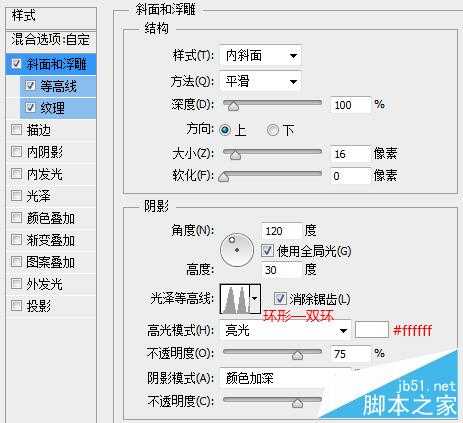Select the 上 direction radio button
The image size is (463, 423).
point(225,130)
